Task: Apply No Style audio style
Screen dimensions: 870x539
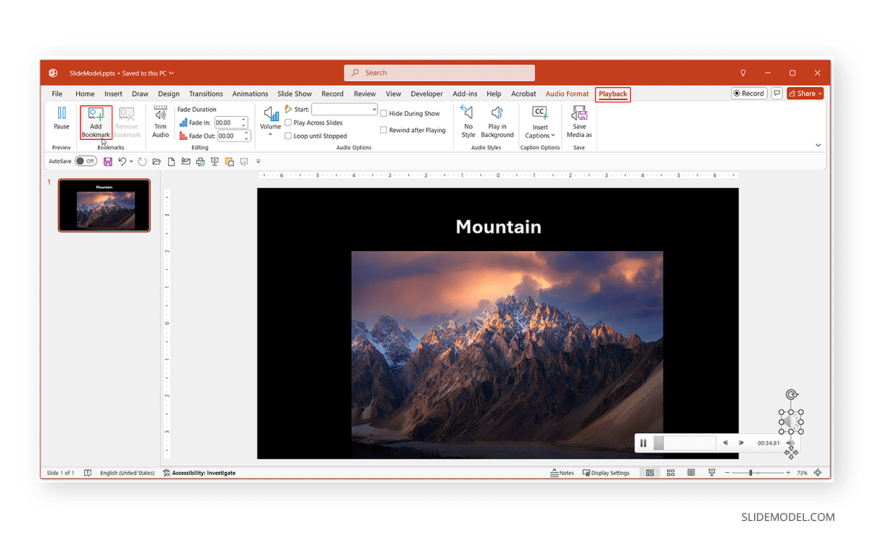Action: (468, 122)
